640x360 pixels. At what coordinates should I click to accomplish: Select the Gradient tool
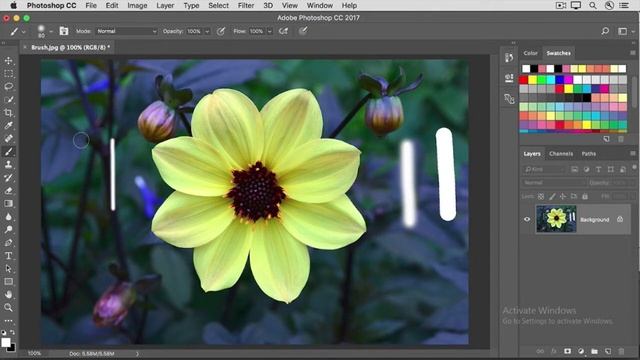coord(9,204)
